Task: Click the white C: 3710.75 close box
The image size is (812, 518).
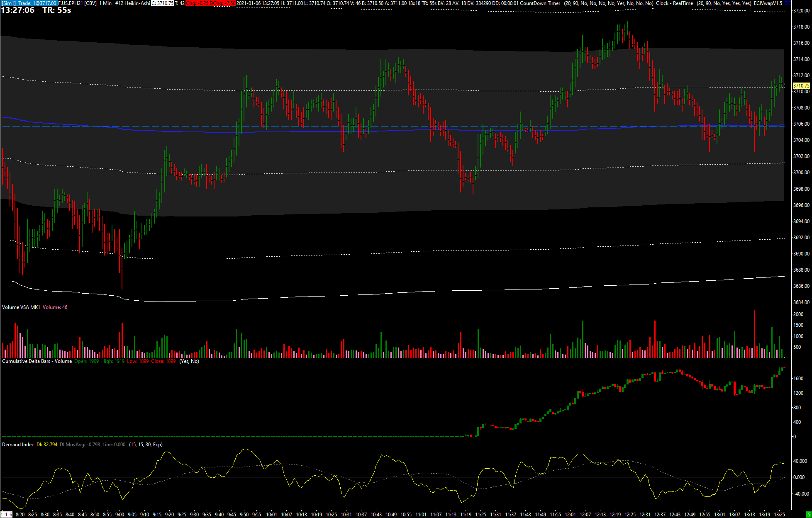Action: [162, 3]
